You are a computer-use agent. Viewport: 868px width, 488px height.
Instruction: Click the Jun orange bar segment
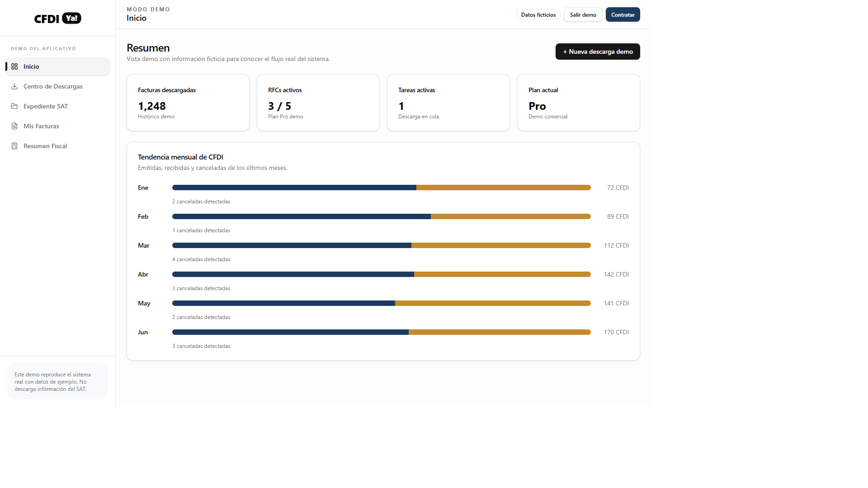point(500,332)
